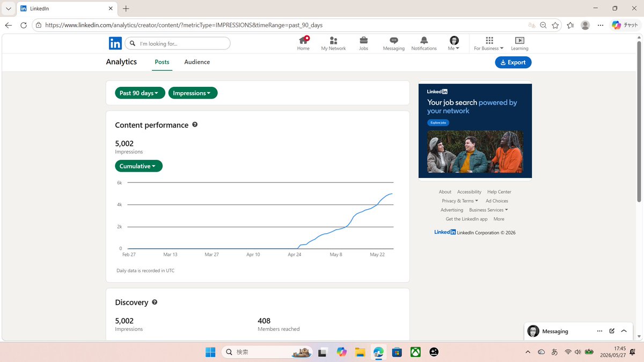Open the Jobs briefcase icon
Screen dimensions: 644x362
point(363,40)
